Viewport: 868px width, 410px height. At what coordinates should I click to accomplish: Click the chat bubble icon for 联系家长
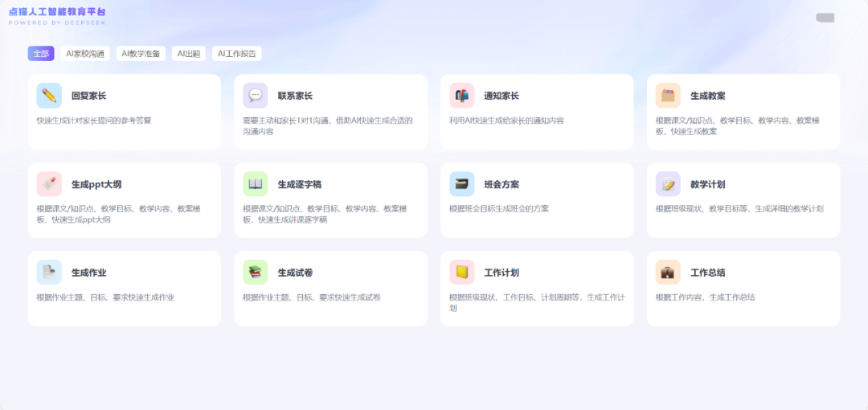[256, 96]
